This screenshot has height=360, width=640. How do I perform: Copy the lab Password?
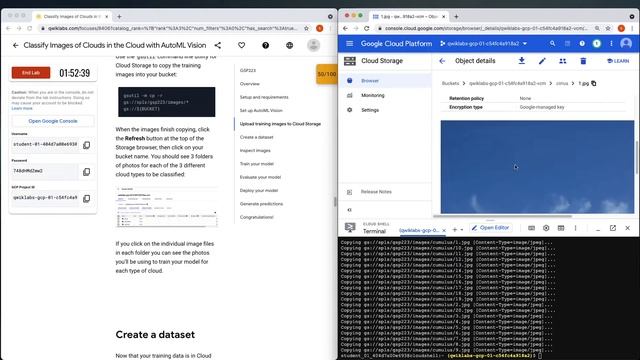click(x=87, y=172)
